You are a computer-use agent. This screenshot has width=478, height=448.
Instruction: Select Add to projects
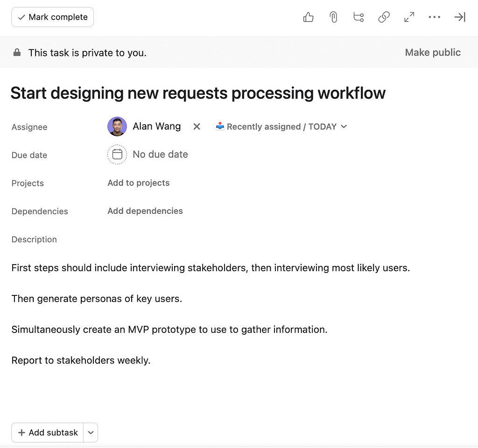click(138, 183)
